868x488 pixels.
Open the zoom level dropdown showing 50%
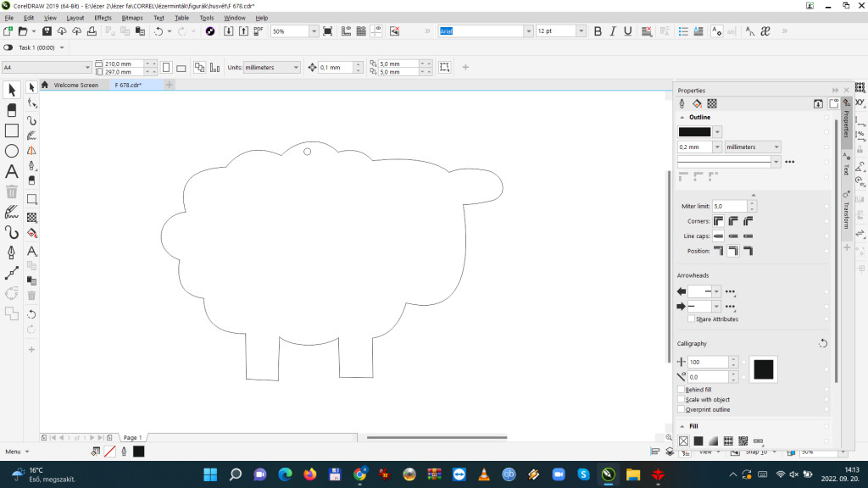pyautogui.click(x=314, y=31)
